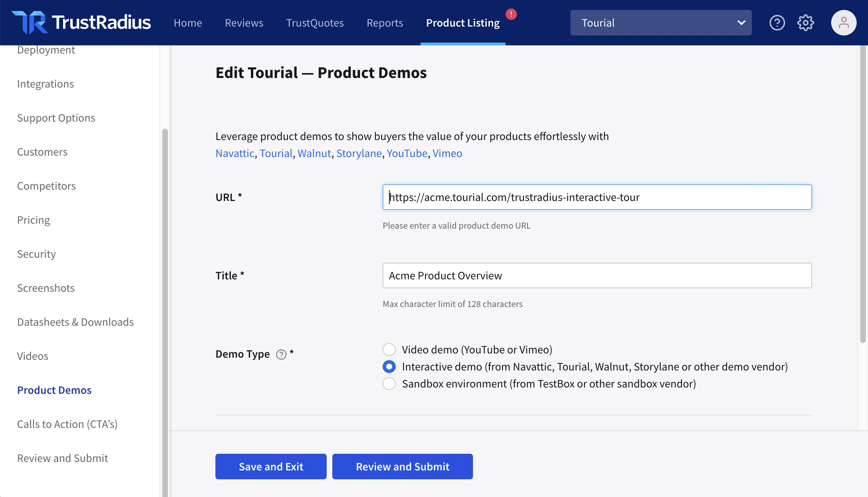Click the Sandbox environment option label text
The width and height of the screenshot is (868, 497).
point(549,384)
